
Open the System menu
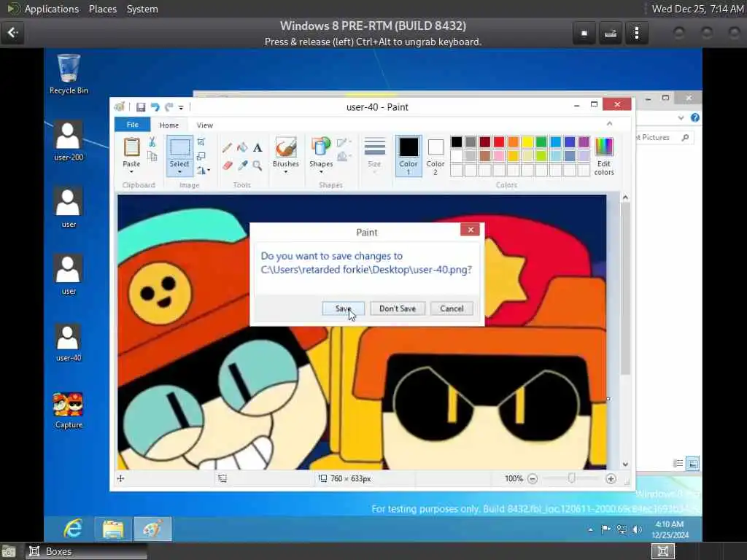(x=142, y=9)
